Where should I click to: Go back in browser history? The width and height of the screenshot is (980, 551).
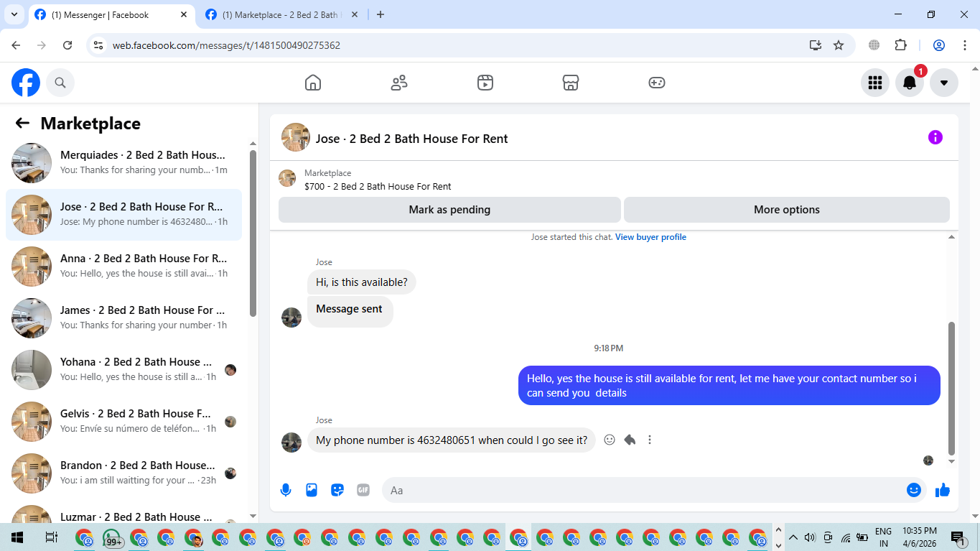coord(16,45)
